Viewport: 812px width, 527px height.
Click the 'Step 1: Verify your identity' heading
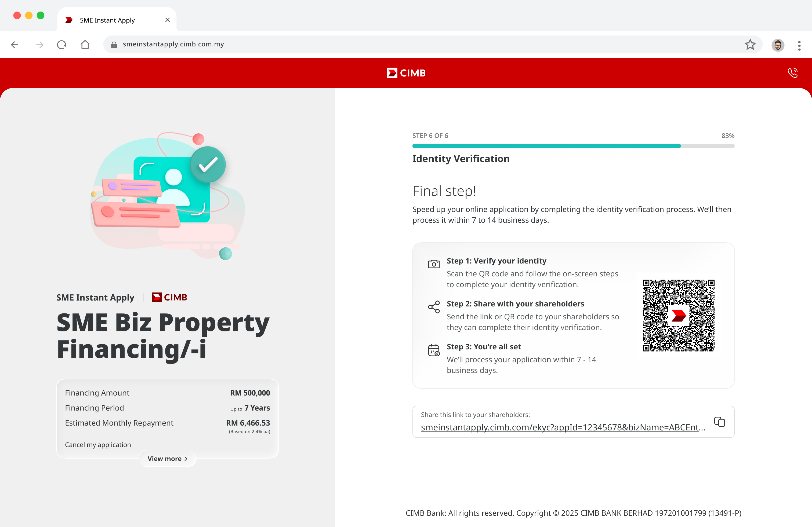(x=496, y=261)
